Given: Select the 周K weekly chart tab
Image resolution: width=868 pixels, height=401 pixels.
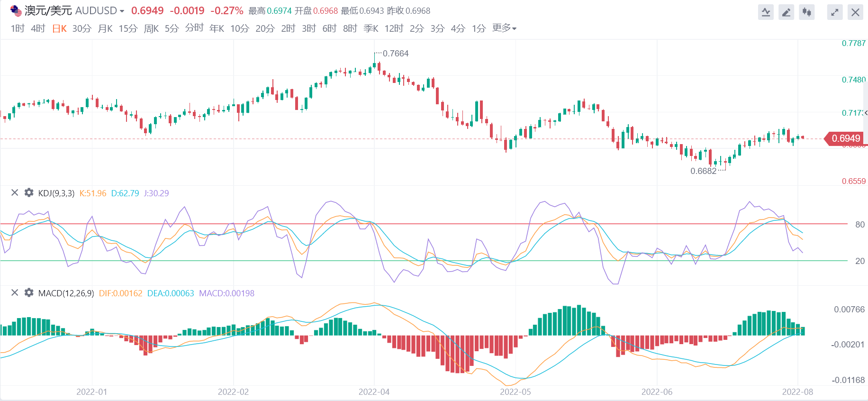Looking at the screenshot, I should pyautogui.click(x=151, y=28).
